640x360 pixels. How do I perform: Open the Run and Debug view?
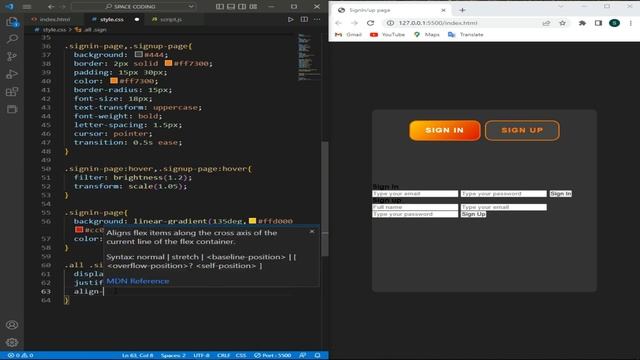12,74
